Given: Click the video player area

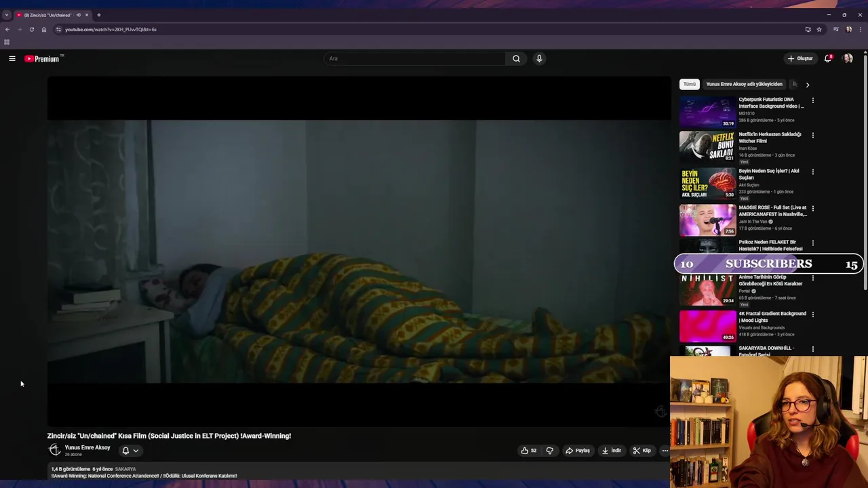Looking at the screenshot, I should point(359,251).
